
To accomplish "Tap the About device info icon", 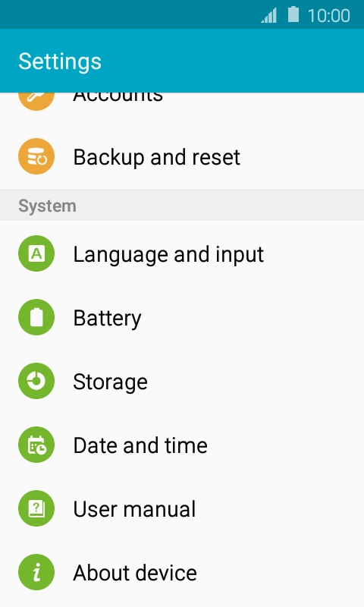I will click(36, 572).
